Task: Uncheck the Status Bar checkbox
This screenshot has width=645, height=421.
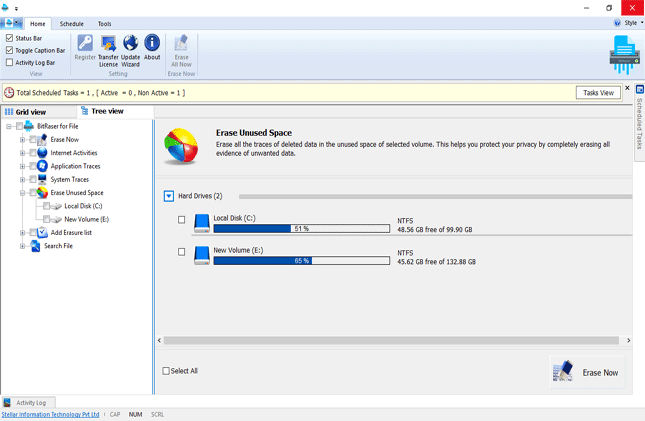Action: (x=9, y=38)
